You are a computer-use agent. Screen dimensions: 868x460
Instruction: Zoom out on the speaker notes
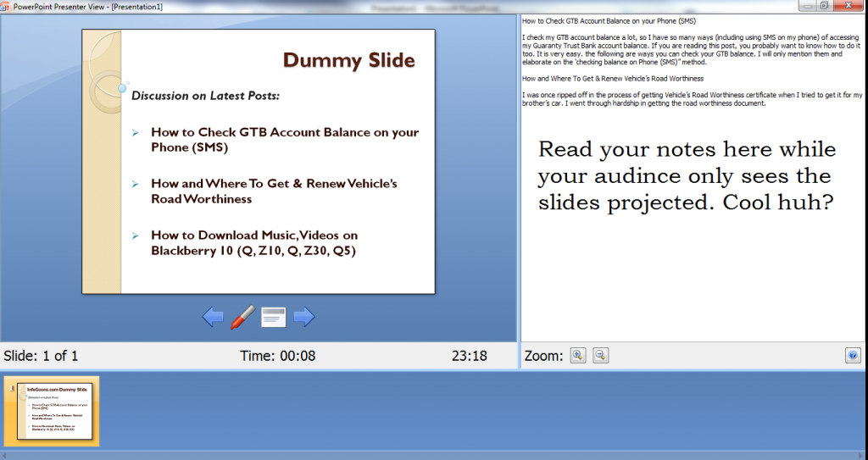point(601,356)
